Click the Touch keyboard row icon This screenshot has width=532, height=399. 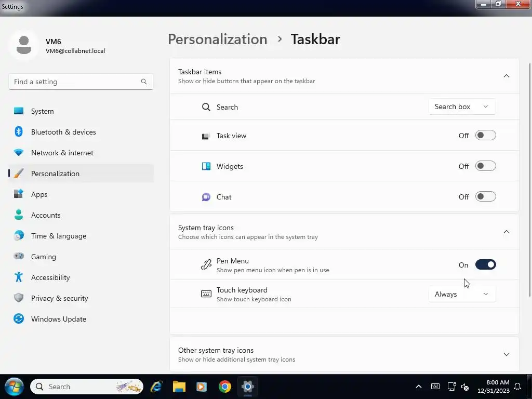pyautogui.click(x=206, y=294)
